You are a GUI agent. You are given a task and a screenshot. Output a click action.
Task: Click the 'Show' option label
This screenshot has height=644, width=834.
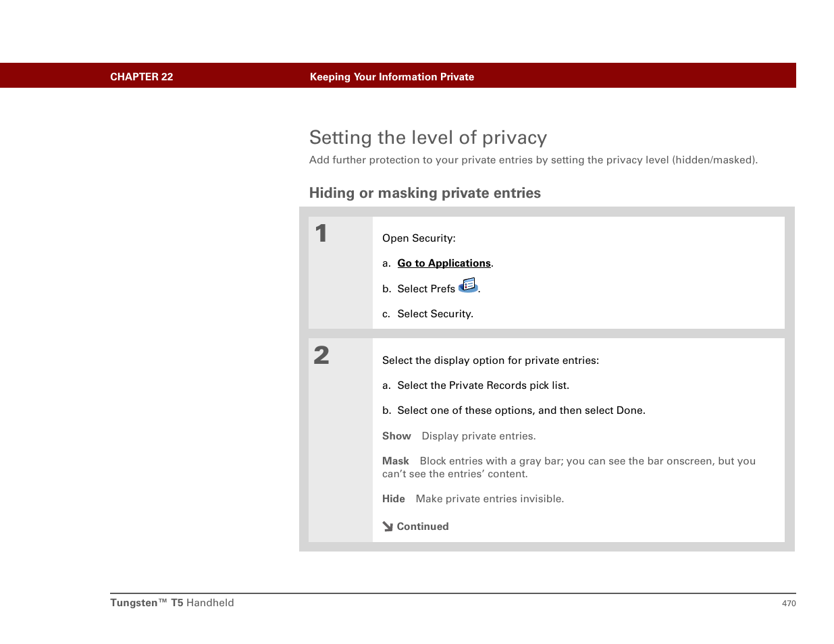point(396,436)
